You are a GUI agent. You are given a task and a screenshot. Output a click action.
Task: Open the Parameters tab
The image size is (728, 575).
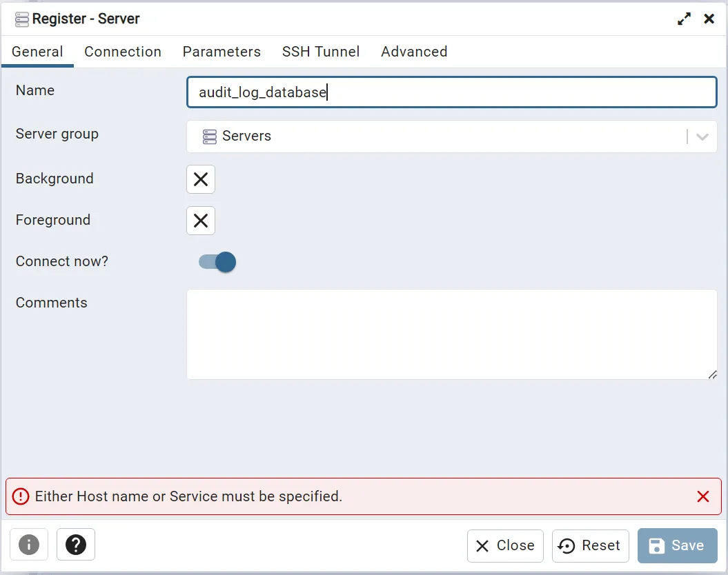point(222,52)
